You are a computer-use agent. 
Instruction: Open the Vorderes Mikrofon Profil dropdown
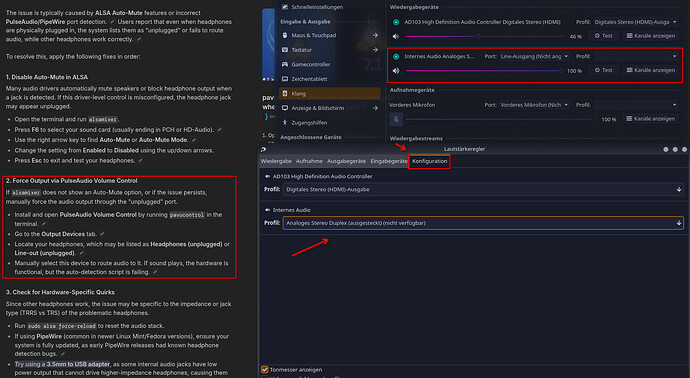pos(635,105)
